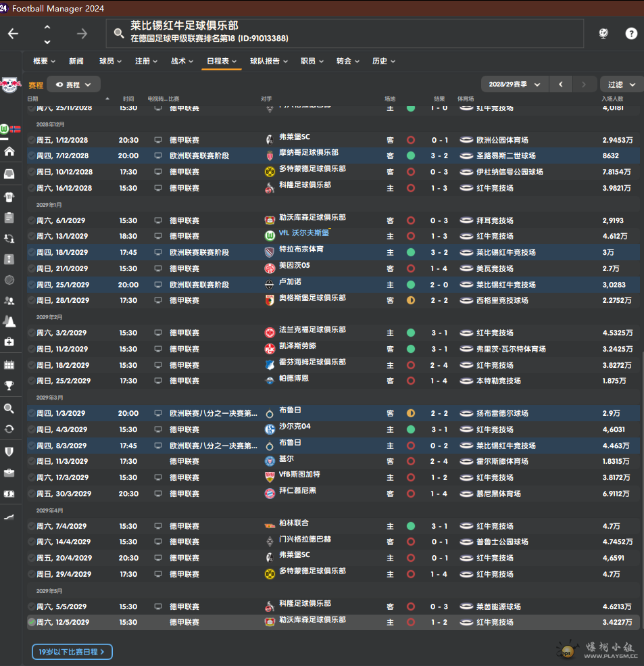Toggle check circle for 周四, 18/1/2029 match

(x=31, y=252)
